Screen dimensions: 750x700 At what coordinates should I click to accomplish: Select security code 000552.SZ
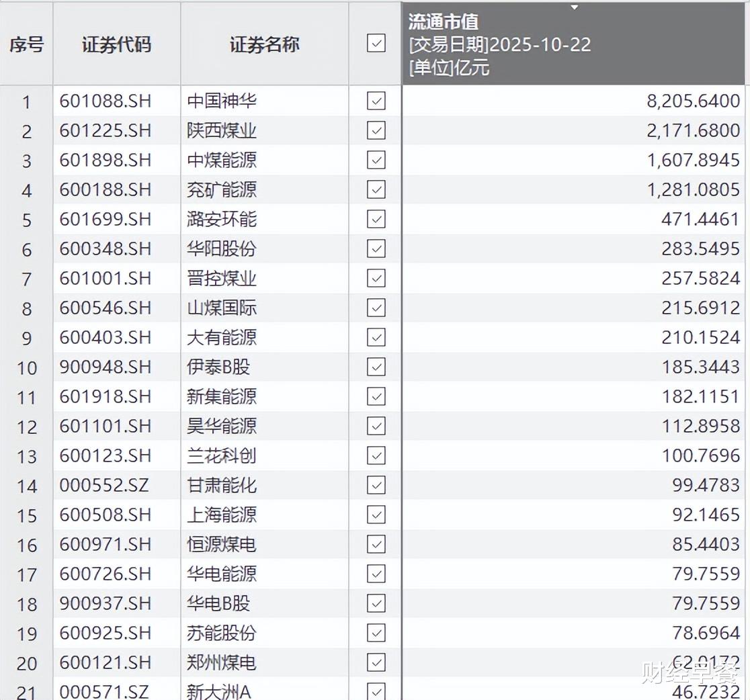pyautogui.click(x=103, y=485)
